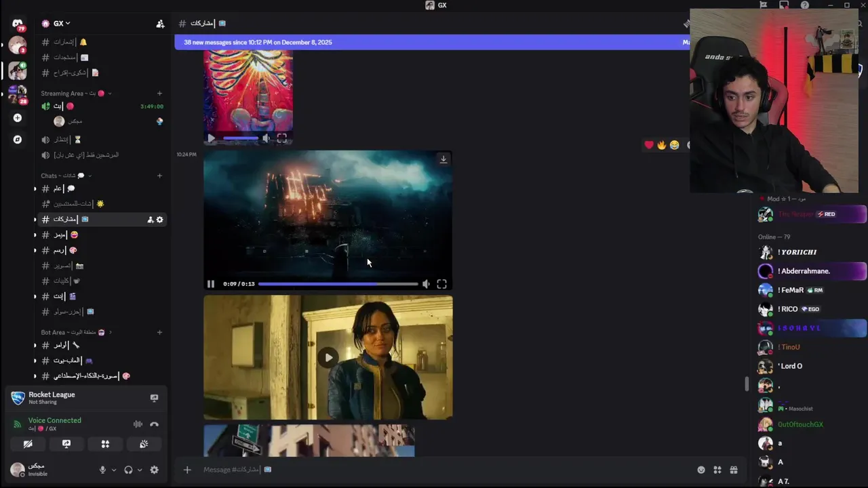
Task: Play the video of woman in blue jacket
Action: pos(328,357)
